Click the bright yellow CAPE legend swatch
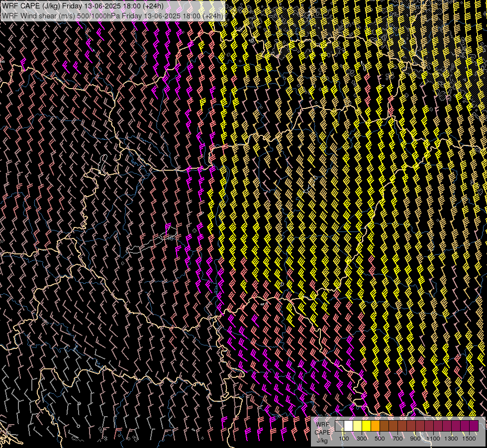Image resolution: width=487 pixels, height=448 pixels. pyautogui.click(x=366, y=426)
